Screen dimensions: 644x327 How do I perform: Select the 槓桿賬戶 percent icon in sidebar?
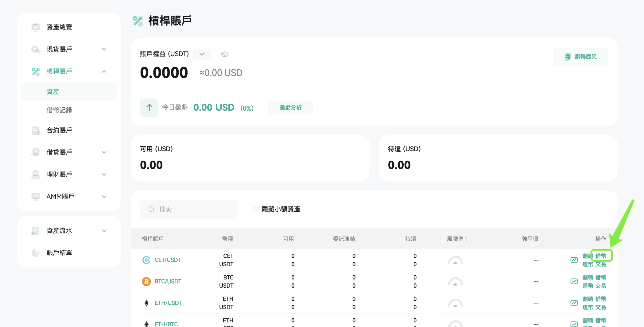coord(36,71)
